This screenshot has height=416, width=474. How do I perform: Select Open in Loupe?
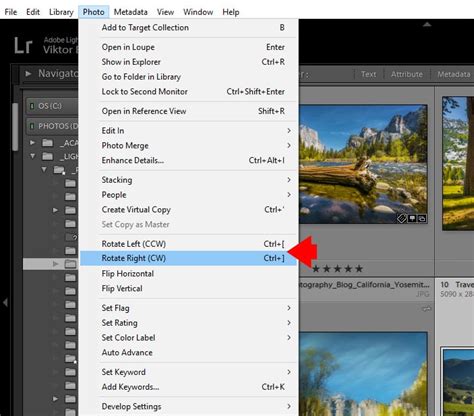[x=188, y=47]
